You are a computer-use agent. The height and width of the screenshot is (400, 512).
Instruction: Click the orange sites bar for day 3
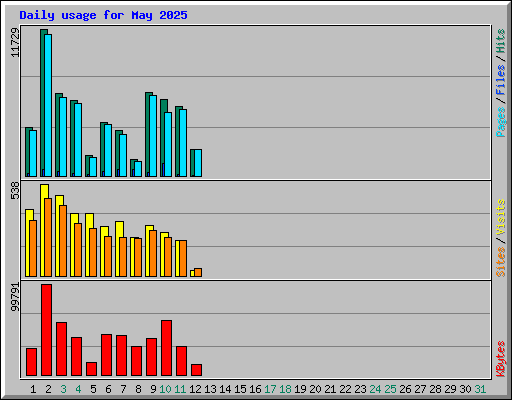[x=63, y=241]
